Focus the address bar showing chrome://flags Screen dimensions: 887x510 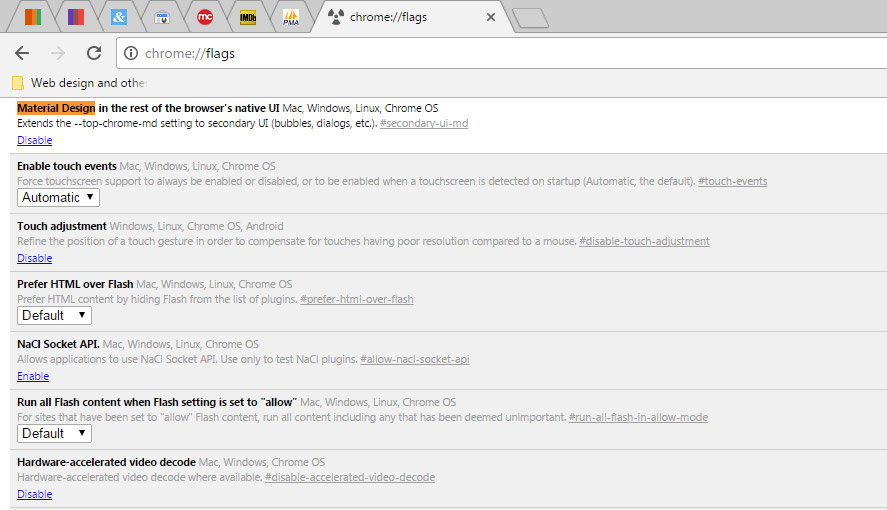503,53
